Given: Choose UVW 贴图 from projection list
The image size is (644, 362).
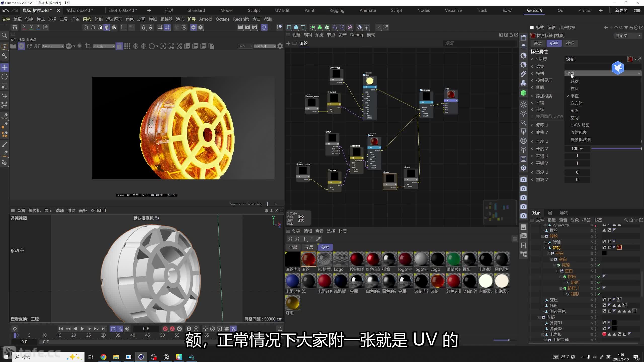Looking at the screenshot, I should [x=580, y=125].
